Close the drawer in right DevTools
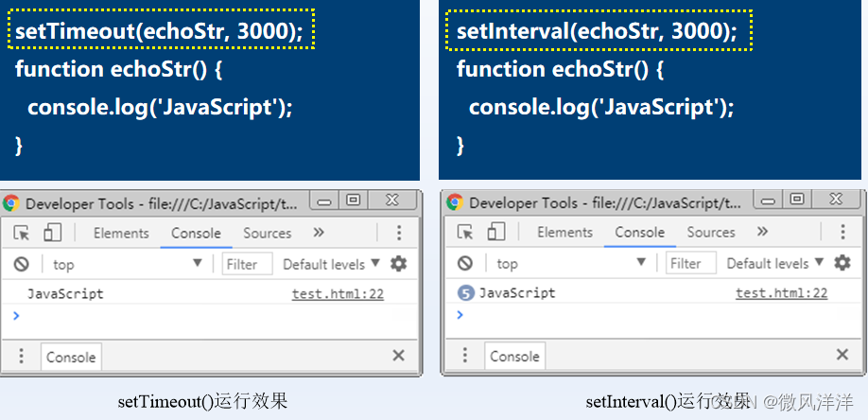Viewport: 868px width, 420px height. (x=842, y=355)
